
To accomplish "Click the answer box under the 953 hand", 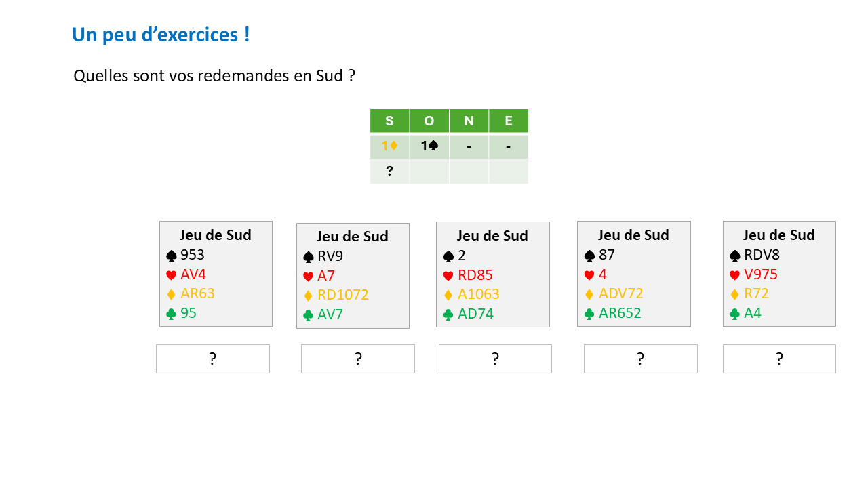I will 213,359.
